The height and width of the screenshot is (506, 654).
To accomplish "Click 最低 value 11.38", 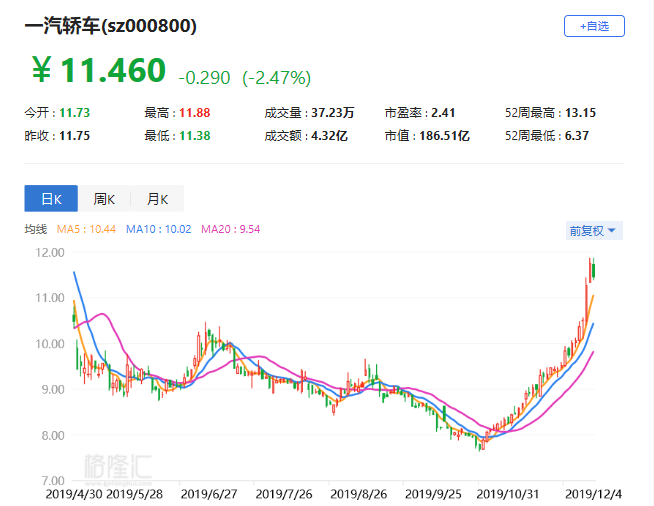I will point(194,136).
